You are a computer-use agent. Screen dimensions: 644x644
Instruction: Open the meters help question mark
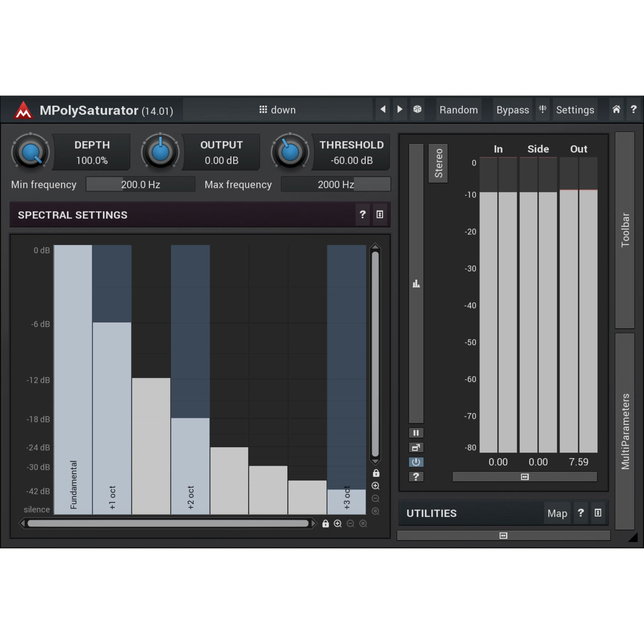[416, 477]
